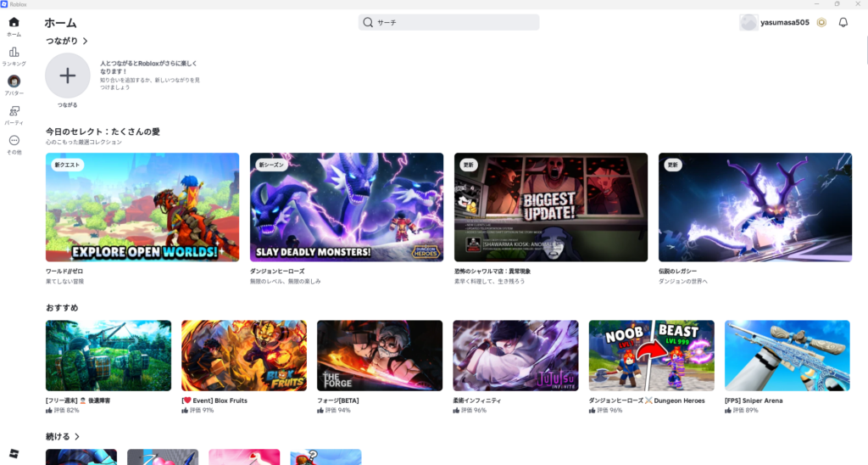Expand the 続ける section chevron
This screenshot has height=465, width=868.
pos(77,437)
